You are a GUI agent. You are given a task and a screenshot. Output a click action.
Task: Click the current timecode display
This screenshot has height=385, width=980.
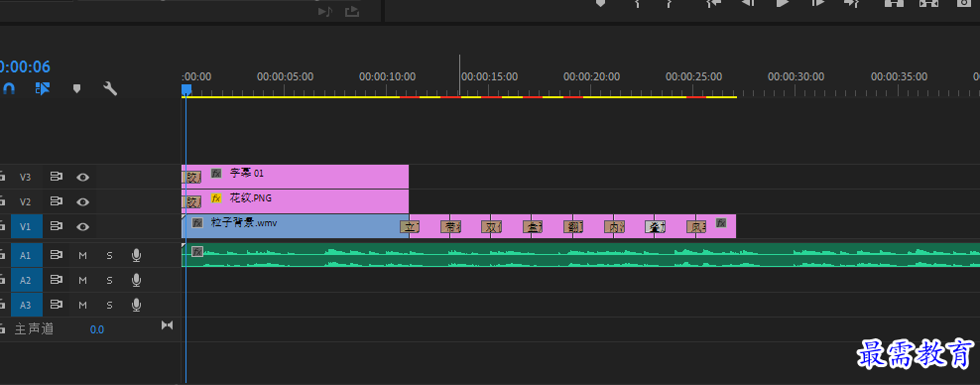[25, 66]
